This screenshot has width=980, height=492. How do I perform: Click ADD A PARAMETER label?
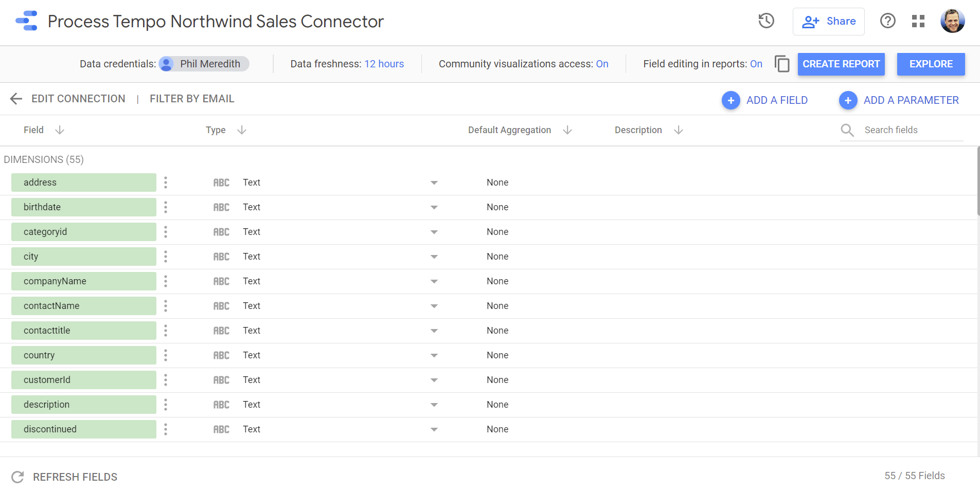[x=911, y=100]
